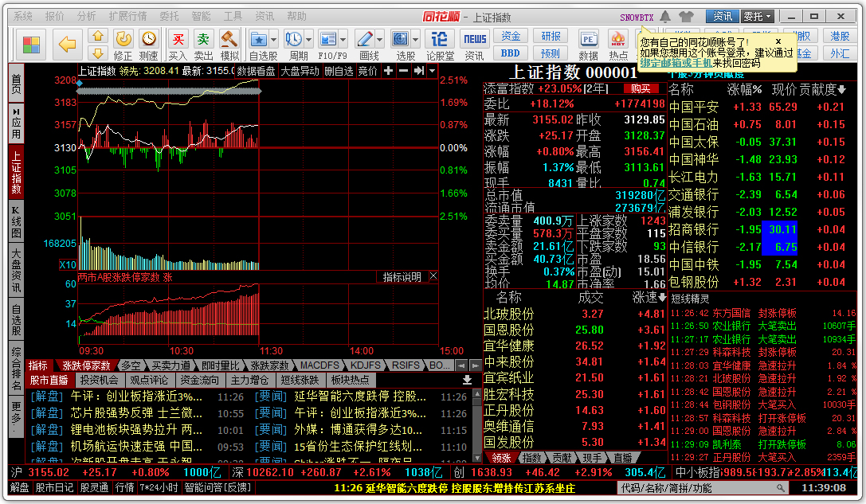Open the 论股堂 forum icon
Screen dimensions: 866x504
pos(440,45)
